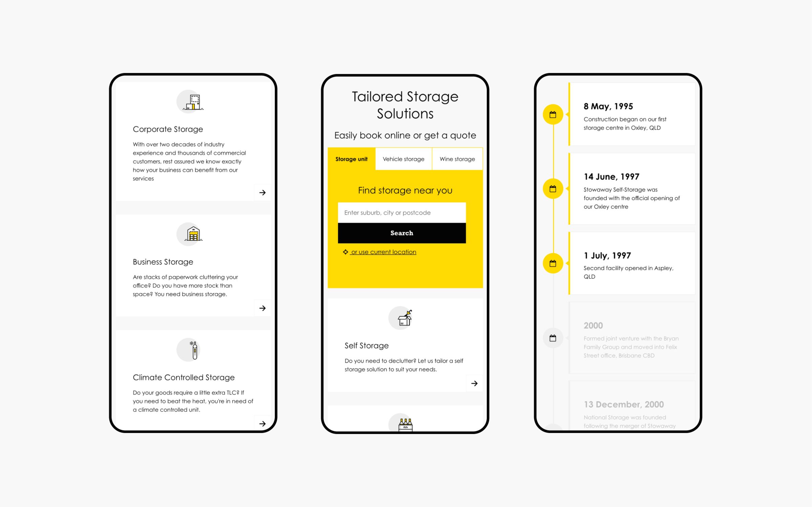Screen dimensions: 812x507
Task: Expand the Business Storage arrow link
Action: click(x=262, y=308)
